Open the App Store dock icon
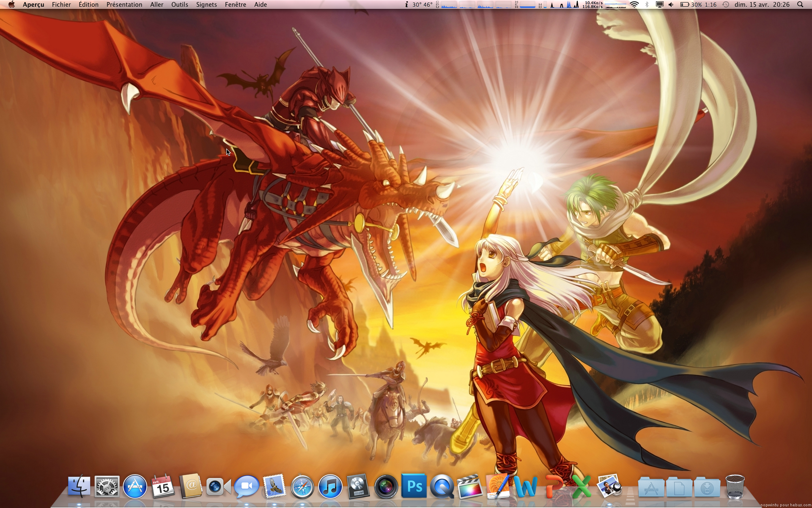 click(x=135, y=486)
